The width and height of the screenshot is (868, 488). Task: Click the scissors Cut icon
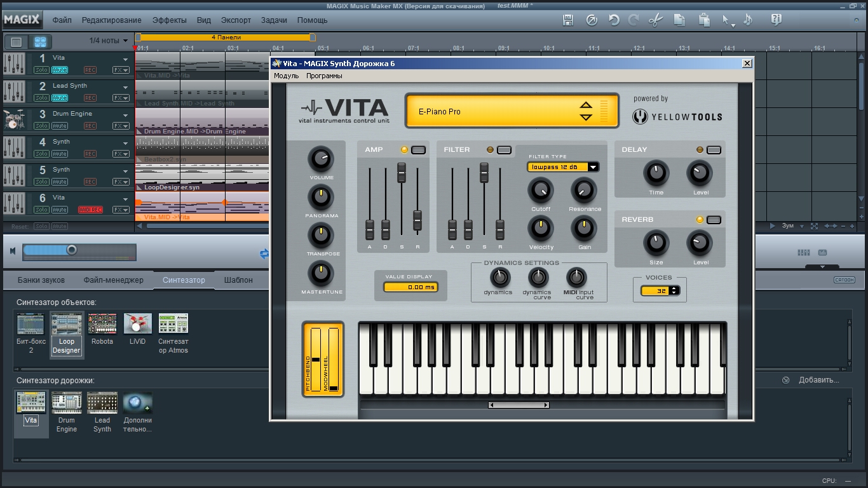(656, 20)
